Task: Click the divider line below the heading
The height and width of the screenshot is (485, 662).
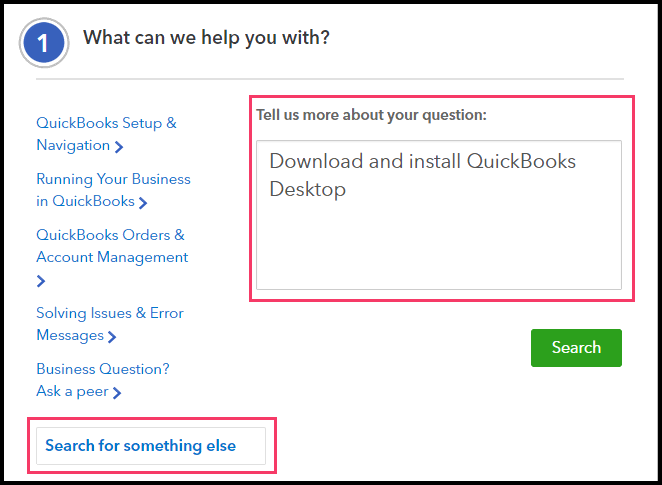Action: (330, 78)
